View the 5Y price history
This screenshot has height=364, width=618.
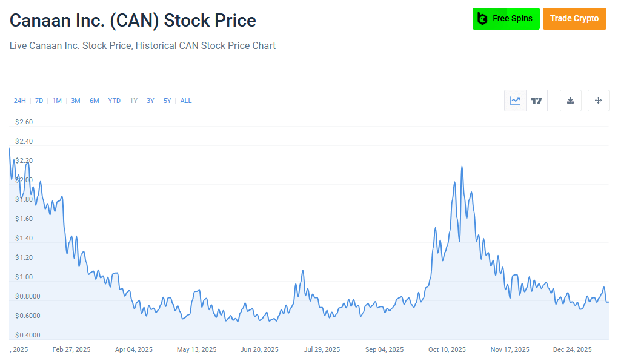tap(167, 101)
